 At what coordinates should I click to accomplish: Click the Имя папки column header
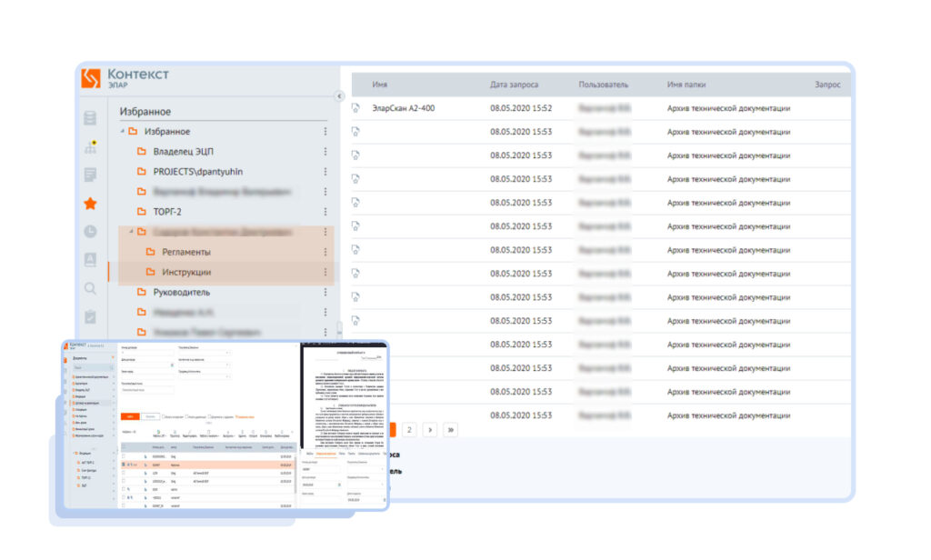coord(686,85)
